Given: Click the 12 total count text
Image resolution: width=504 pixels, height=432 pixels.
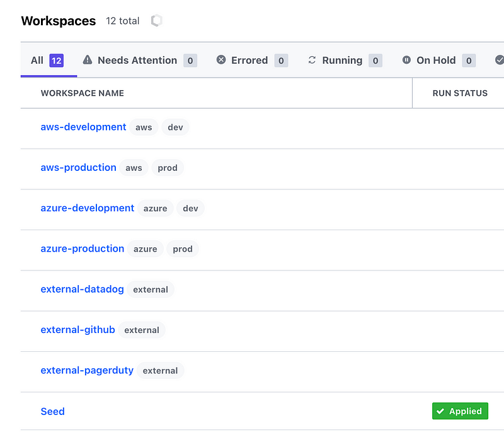Looking at the screenshot, I should point(122,21).
